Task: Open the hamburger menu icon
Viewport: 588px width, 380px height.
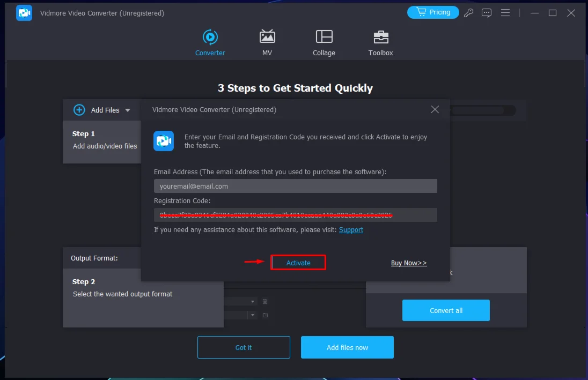Action: coord(505,13)
